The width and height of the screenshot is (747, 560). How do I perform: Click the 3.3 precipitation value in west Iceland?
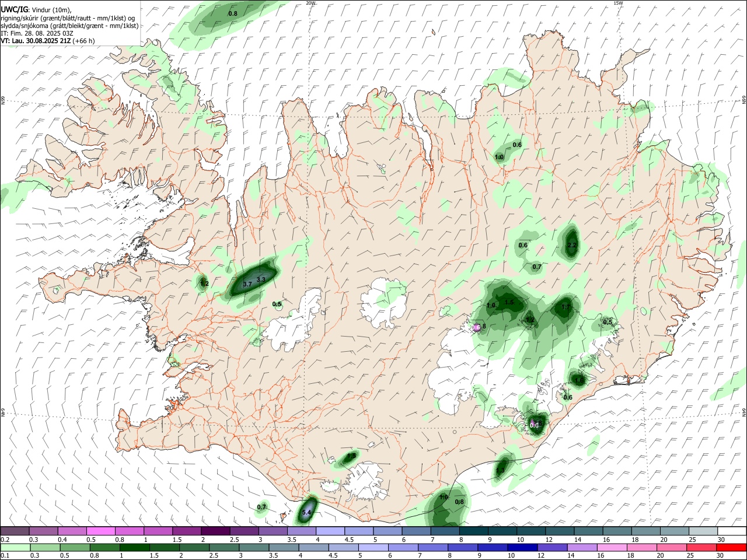point(261,279)
